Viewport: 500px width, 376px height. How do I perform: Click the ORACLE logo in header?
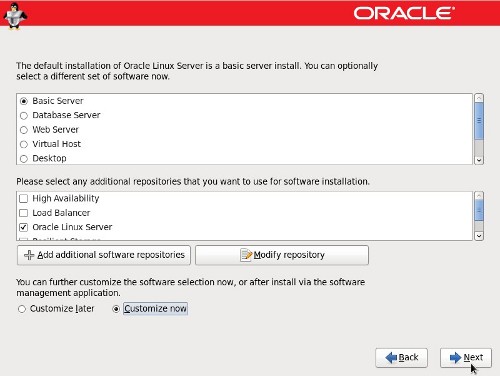point(404,13)
